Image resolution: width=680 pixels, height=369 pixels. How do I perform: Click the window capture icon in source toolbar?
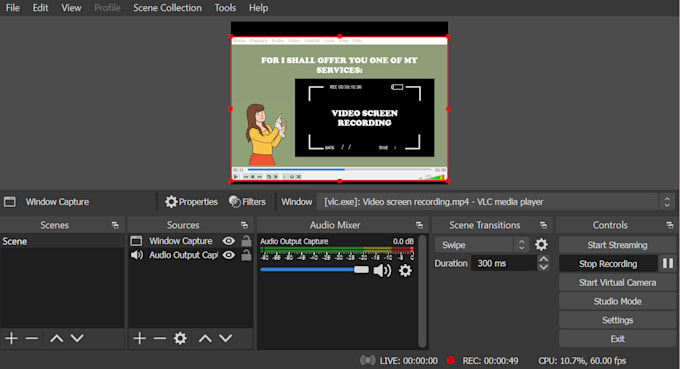click(10, 202)
